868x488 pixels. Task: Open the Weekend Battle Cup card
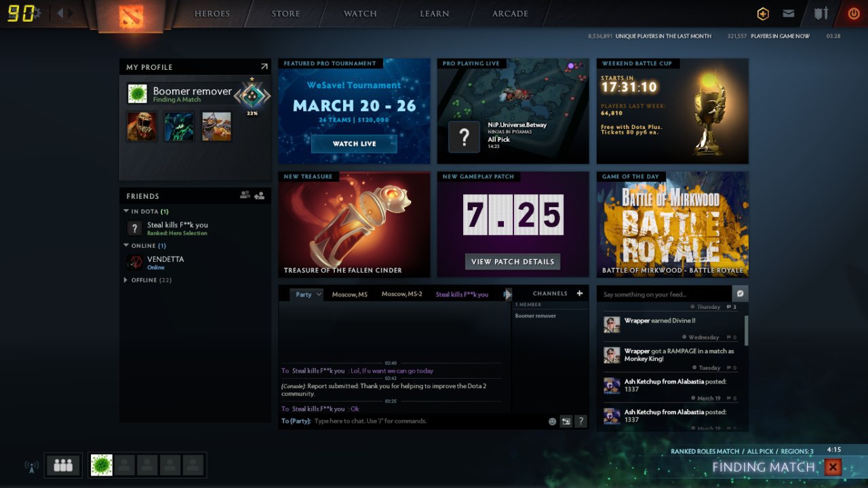click(673, 111)
